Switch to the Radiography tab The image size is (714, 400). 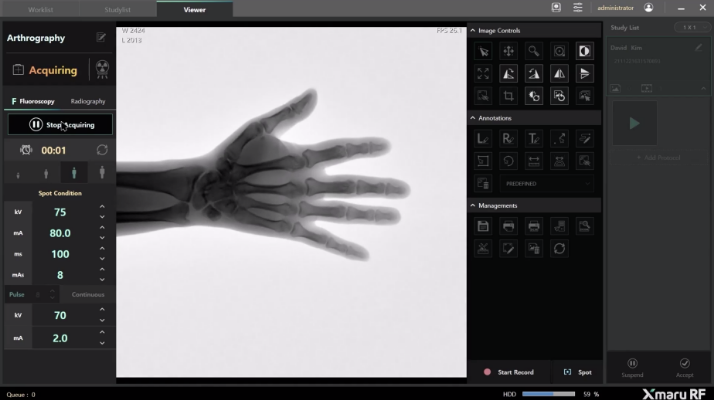tap(88, 101)
